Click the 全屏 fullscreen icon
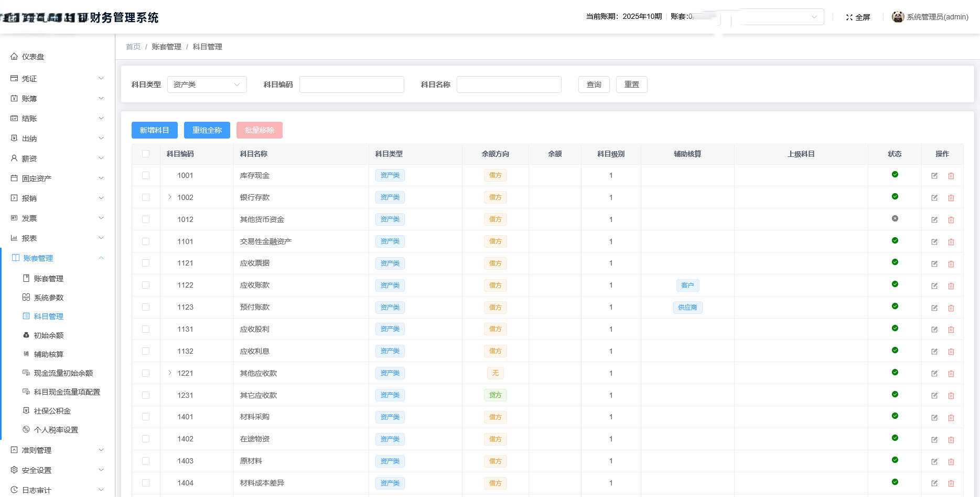This screenshot has height=497, width=980. (x=850, y=17)
